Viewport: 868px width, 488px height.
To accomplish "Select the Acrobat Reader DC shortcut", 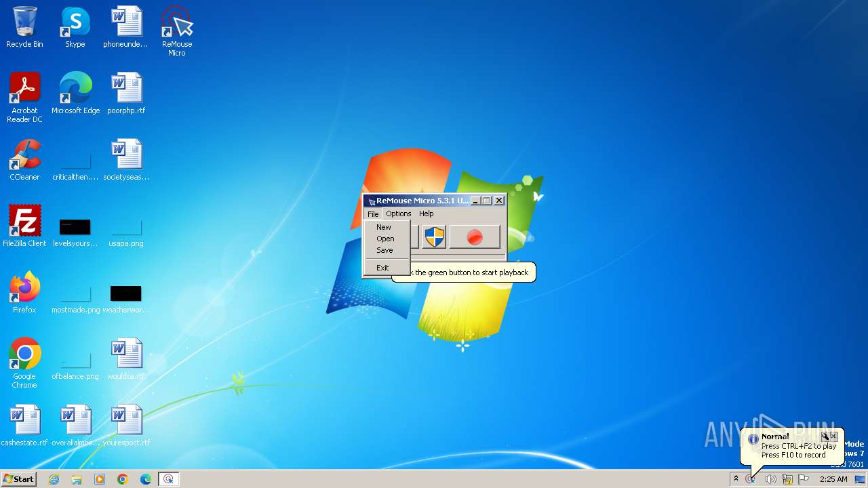I will coord(24,98).
